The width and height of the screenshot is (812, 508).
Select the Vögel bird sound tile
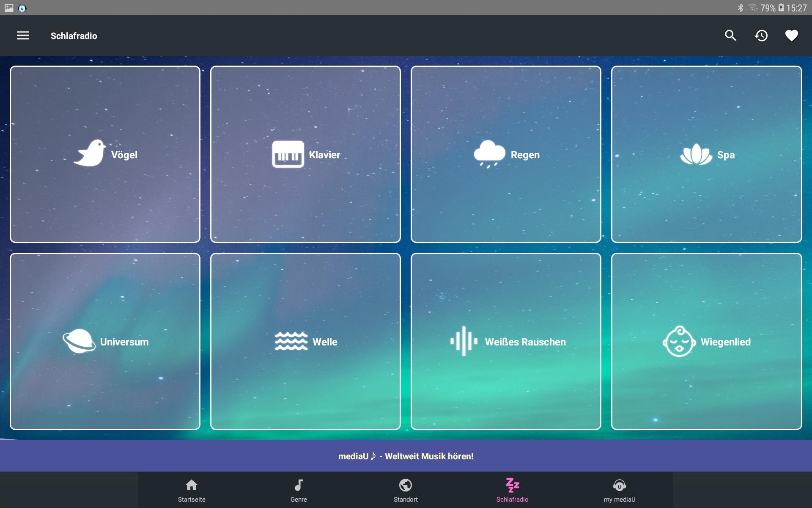pyautogui.click(x=105, y=155)
